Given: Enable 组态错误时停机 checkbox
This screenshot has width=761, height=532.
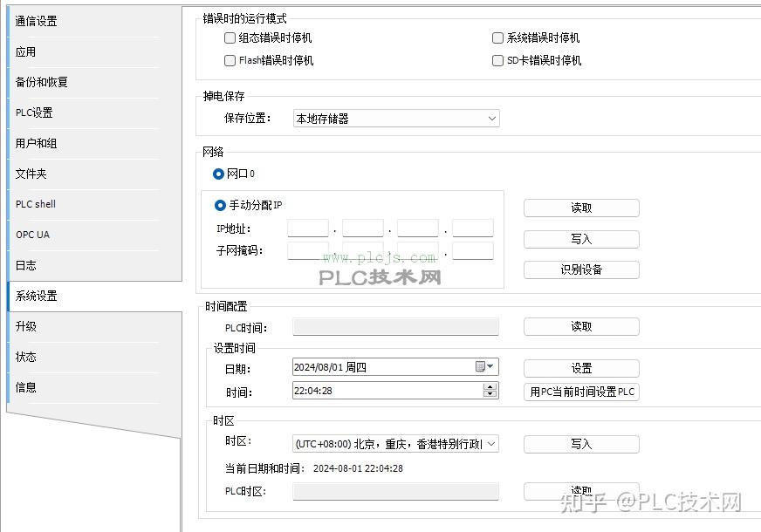Looking at the screenshot, I should pos(230,38).
